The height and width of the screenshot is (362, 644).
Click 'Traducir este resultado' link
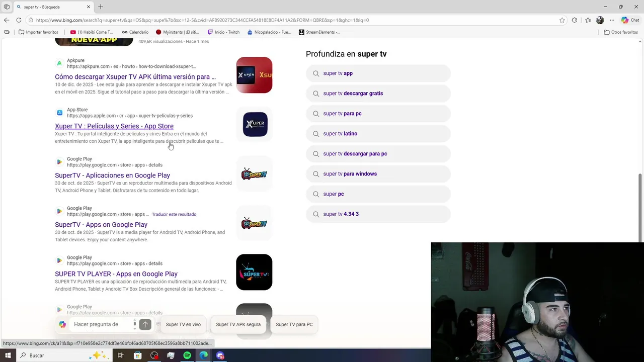pyautogui.click(x=174, y=214)
